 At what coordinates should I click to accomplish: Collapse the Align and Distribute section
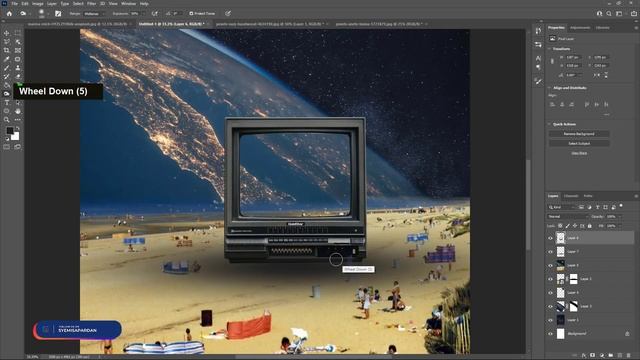[x=550, y=88]
